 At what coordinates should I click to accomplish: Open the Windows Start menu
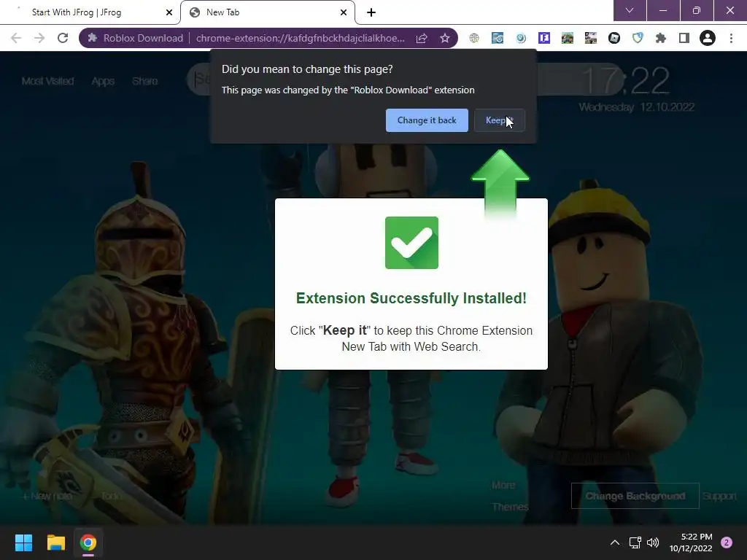point(23,542)
